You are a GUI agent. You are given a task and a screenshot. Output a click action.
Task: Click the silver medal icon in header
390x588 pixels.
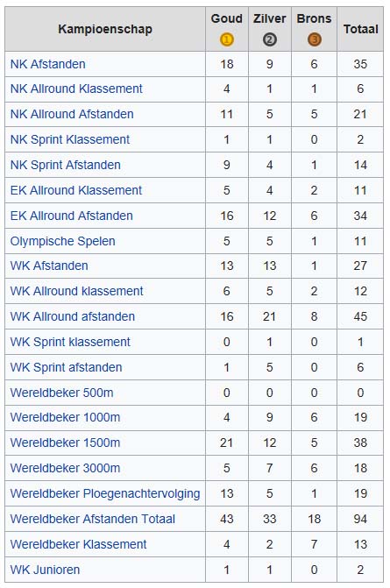pyautogui.click(x=270, y=39)
